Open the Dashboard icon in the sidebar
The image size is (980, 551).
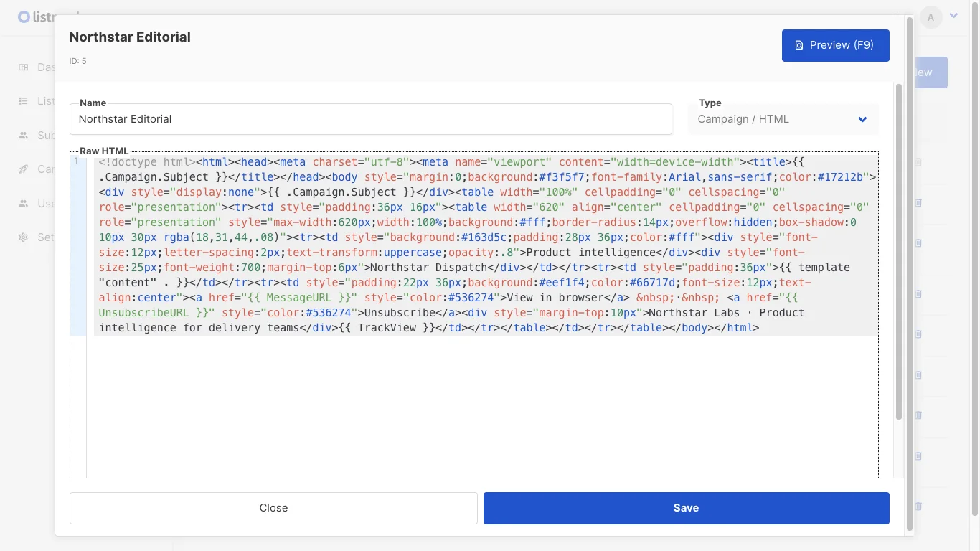(x=24, y=67)
